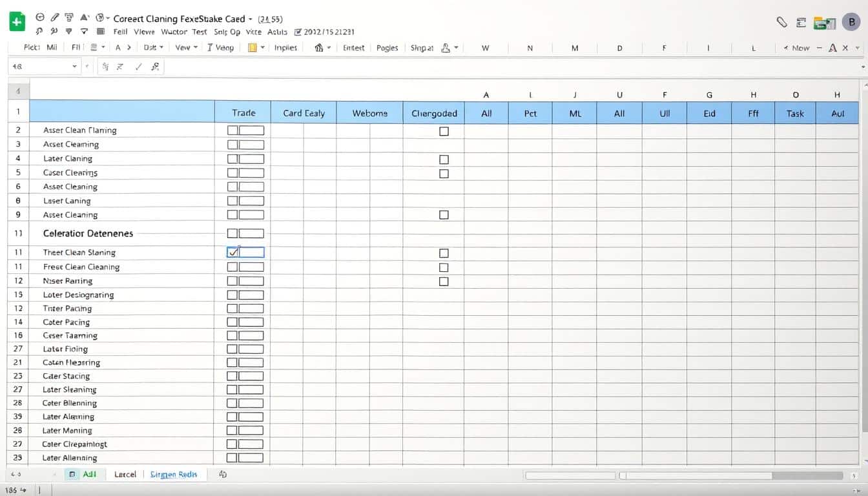Click the paperclip attachment icon

tap(781, 23)
